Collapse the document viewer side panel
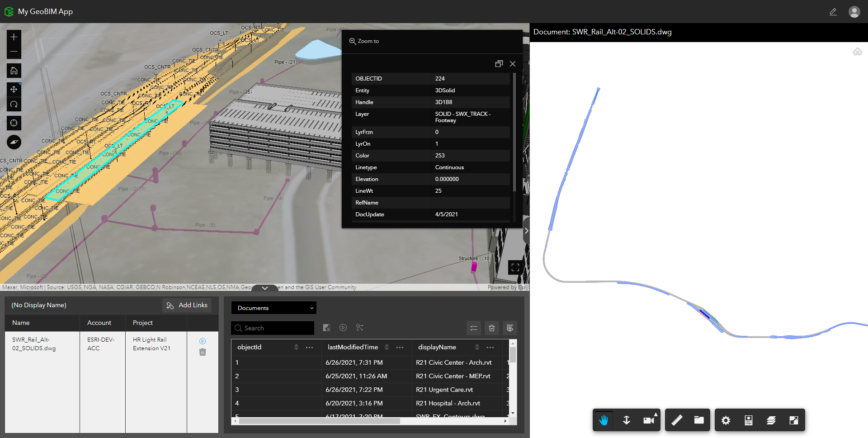This screenshot has height=438, width=868. click(x=526, y=231)
